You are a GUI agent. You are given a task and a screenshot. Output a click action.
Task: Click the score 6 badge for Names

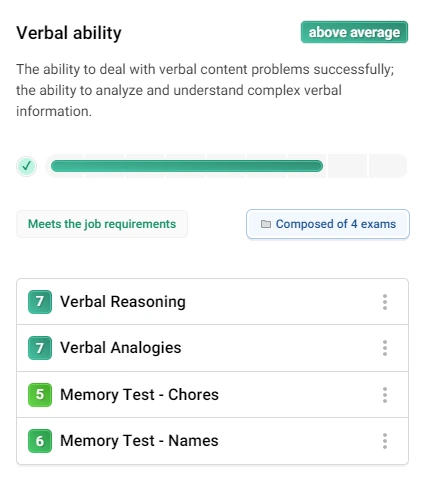[x=40, y=441]
